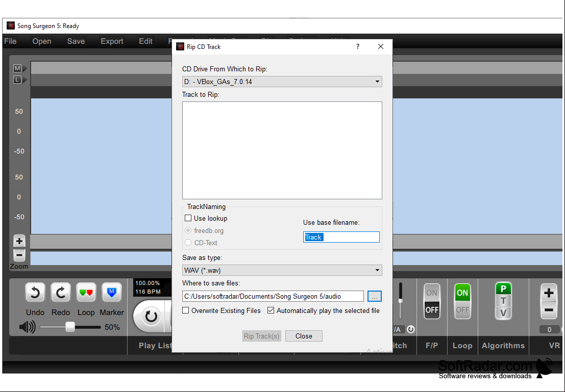This screenshot has width=565, height=392.
Task: Click the Rip CD Track dialog icon
Action: [x=180, y=47]
